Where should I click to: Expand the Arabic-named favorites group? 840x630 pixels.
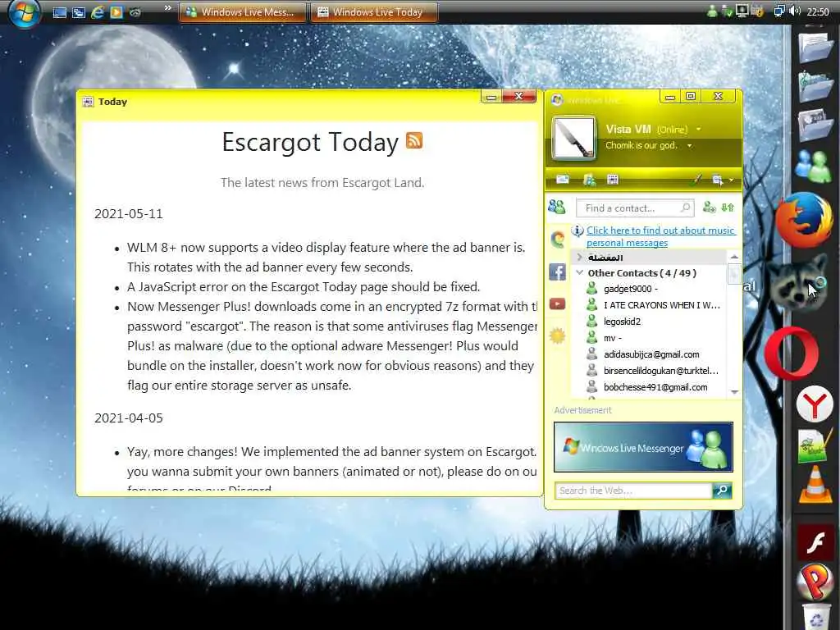pyautogui.click(x=579, y=257)
